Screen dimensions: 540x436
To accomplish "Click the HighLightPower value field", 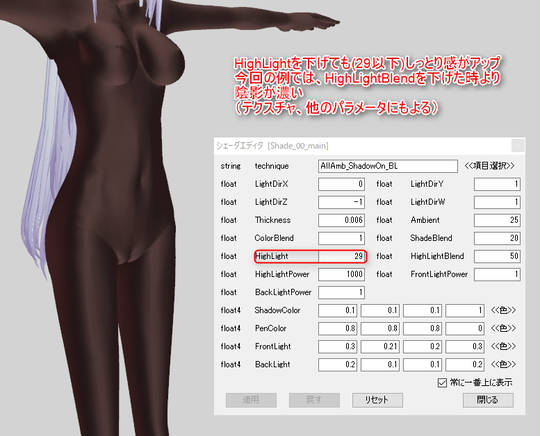I will pyautogui.click(x=341, y=274).
